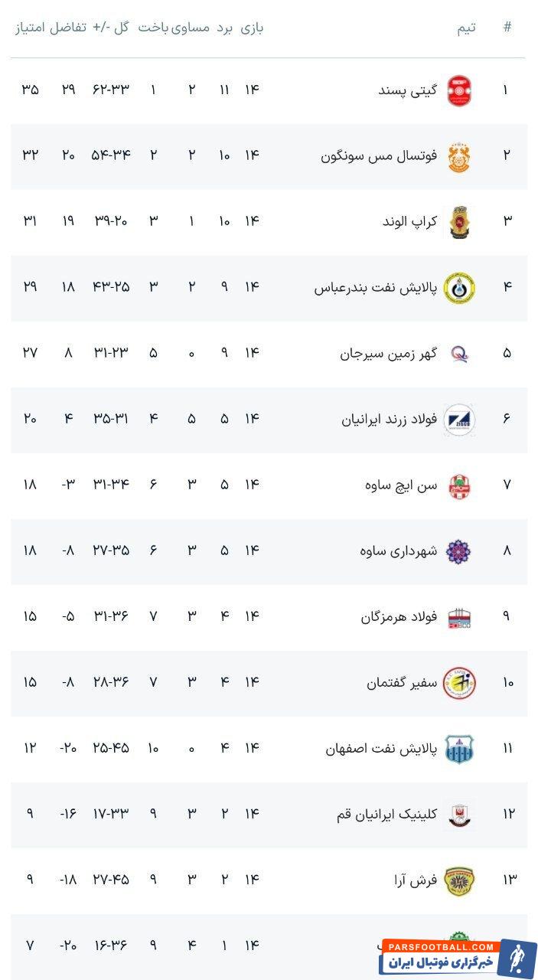Screen dimensions: 538x980
Task: Click the Safir Gofteman team logo
Action: point(458,683)
